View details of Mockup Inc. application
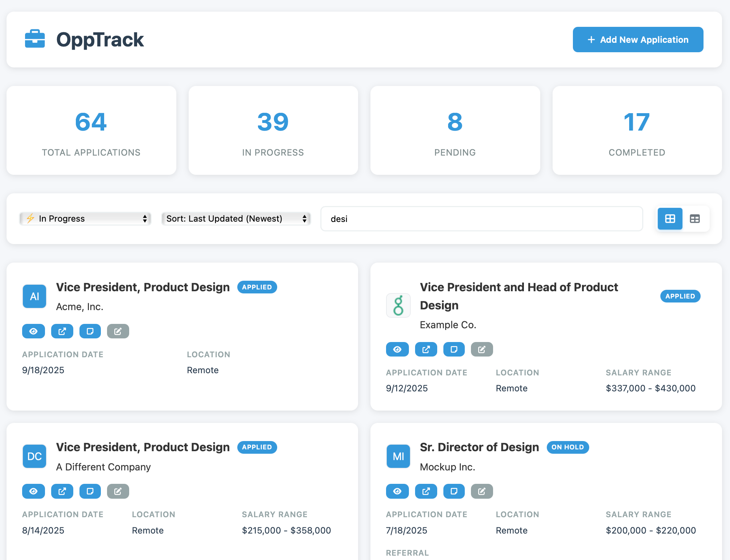The image size is (730, 560). pyautogui.click(x=397, y=491)
